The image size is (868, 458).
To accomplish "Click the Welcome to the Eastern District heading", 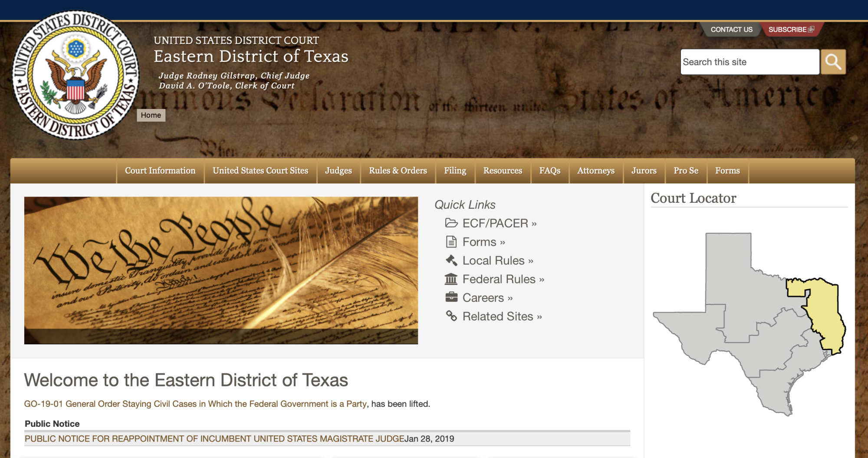I will (186, 380).
